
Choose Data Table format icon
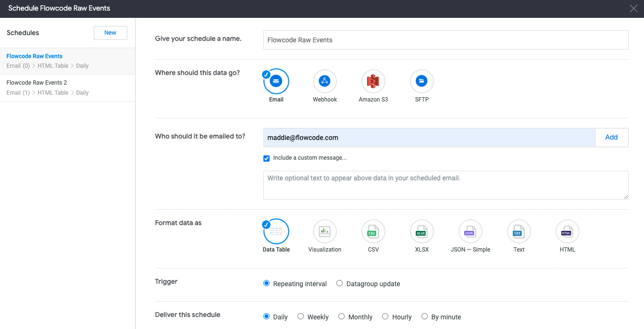(x=276, y=231)
